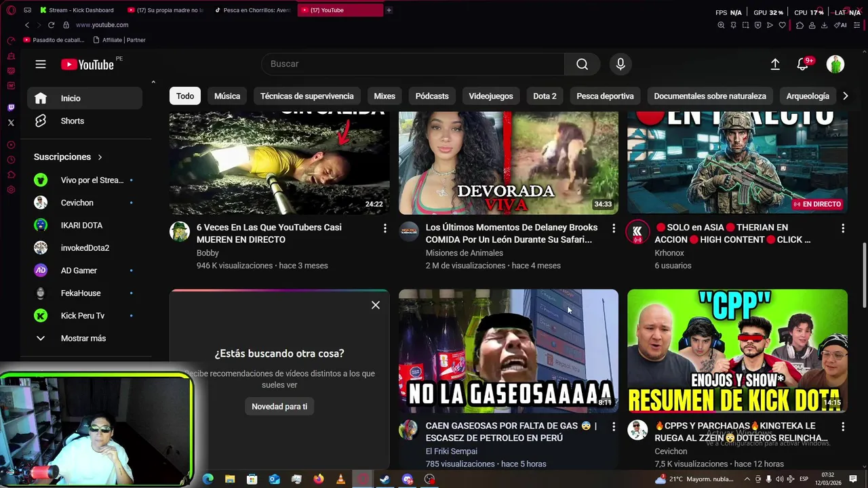
Task: Open browser extensions cube icon
Action: [x=800, y=25]
